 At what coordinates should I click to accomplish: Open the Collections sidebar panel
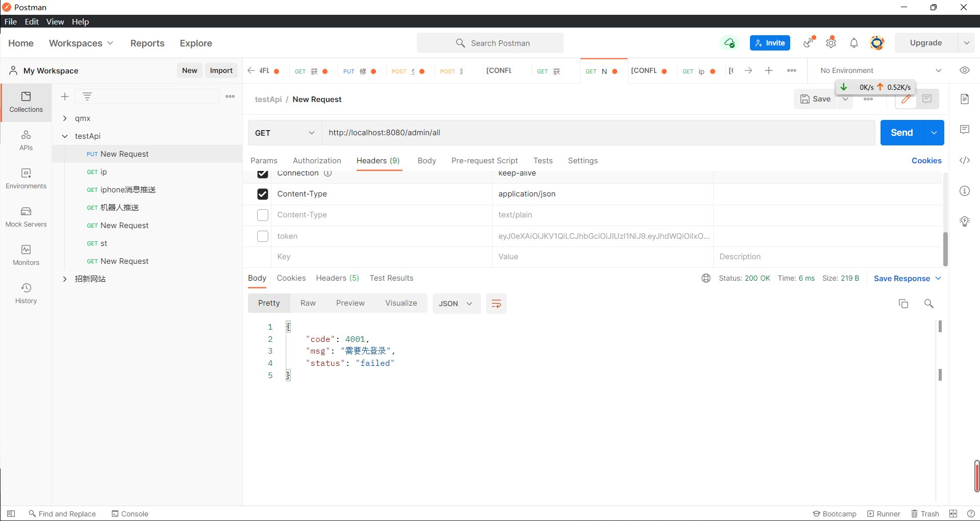tap(26, 102)
